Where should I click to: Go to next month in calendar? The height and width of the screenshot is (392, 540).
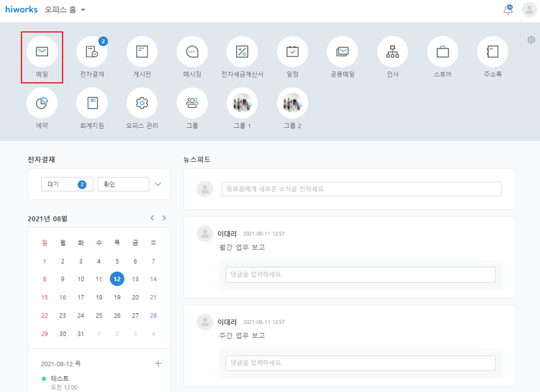[164, 218]
